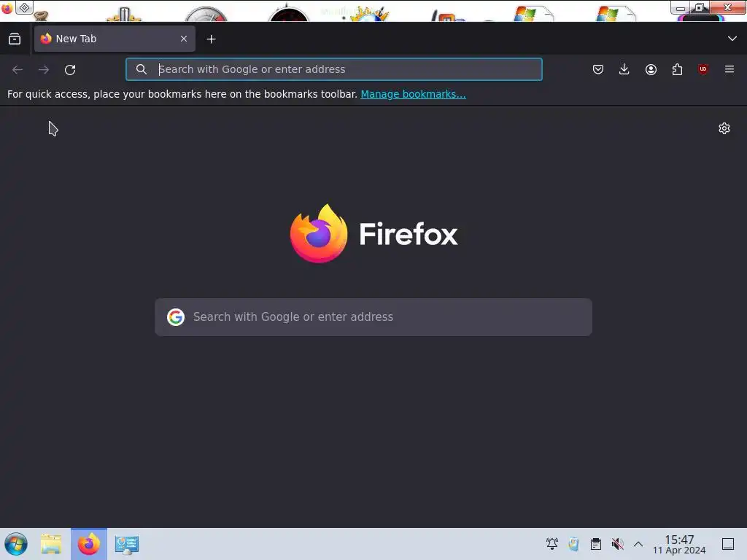
Task: Open the window menu Firefox icon in the title bar
Action: tap(7, 8)
